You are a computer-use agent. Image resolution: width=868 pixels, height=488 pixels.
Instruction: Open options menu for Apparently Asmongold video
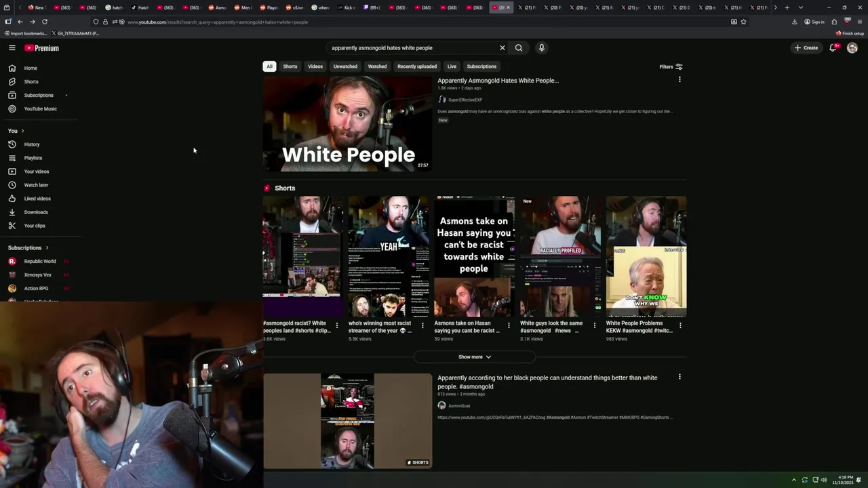pyautogui.click(x=679, y=80)
